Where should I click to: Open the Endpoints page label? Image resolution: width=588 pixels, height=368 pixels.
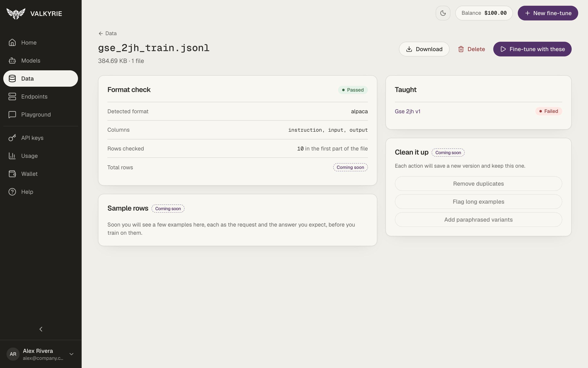click(34, 96)
